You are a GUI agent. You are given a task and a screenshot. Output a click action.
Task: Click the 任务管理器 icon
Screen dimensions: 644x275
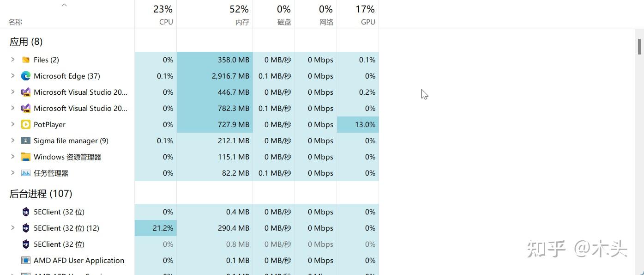(26, 173)
